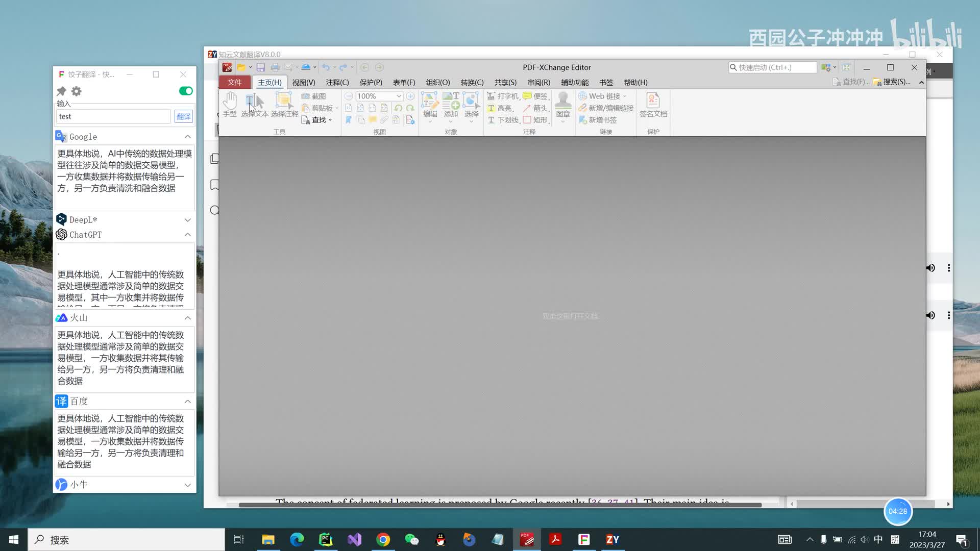Select the Hand tool in the ribbon
980x551 pixels.
230,105
